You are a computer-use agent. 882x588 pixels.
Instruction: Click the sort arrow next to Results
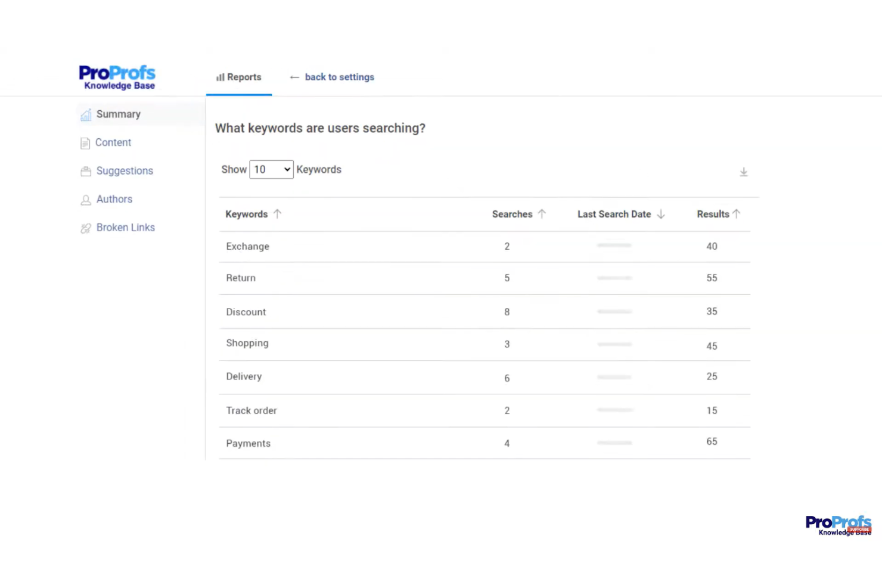click(x=736, y=213)
